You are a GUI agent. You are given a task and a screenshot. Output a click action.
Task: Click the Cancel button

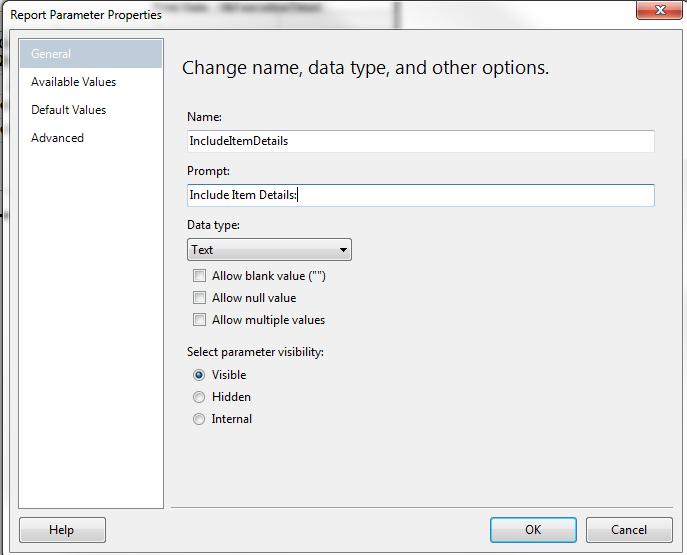tap(629, 530)
